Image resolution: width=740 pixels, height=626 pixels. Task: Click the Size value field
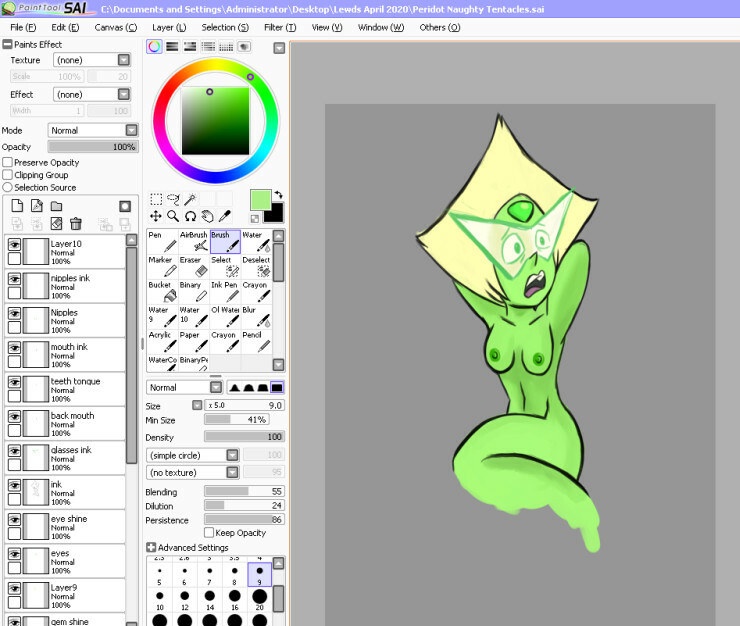pyautogui.click(x=244, y=405)
